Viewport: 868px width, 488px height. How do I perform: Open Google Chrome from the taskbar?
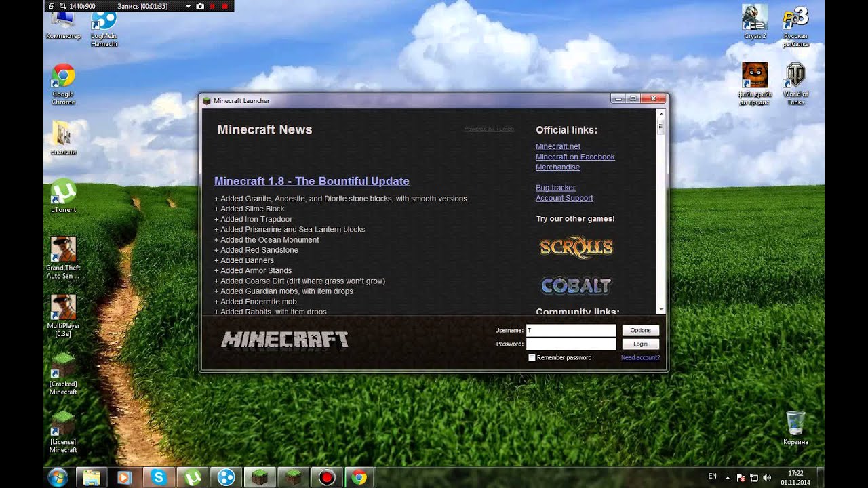coord(359,477)
